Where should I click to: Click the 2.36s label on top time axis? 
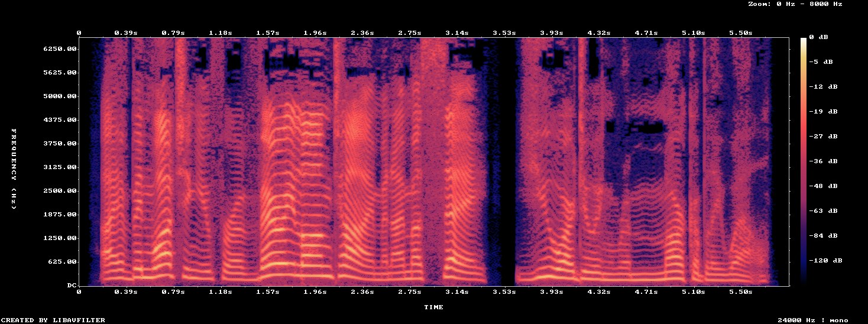[362, 34]
